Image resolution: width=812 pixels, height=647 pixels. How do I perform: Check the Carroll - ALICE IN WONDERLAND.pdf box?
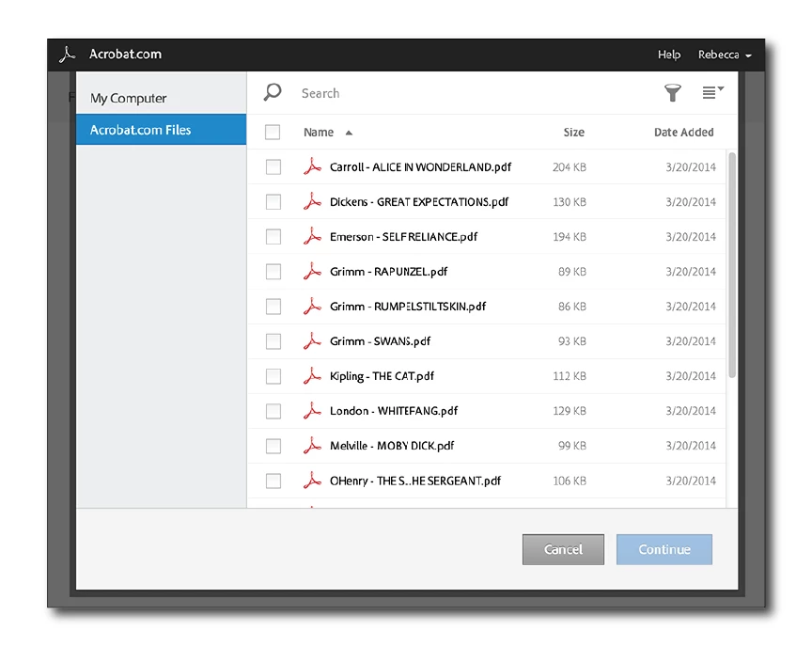(273, 166)
